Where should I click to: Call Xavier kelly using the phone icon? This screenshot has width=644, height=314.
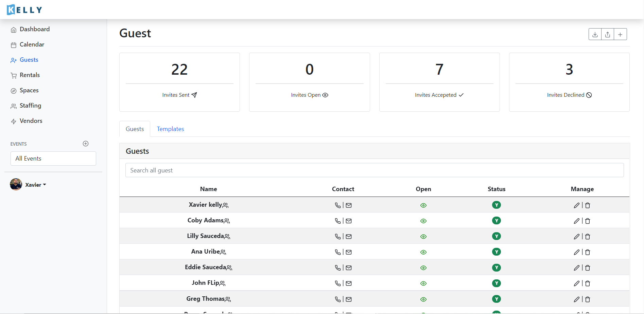(338, 205)
